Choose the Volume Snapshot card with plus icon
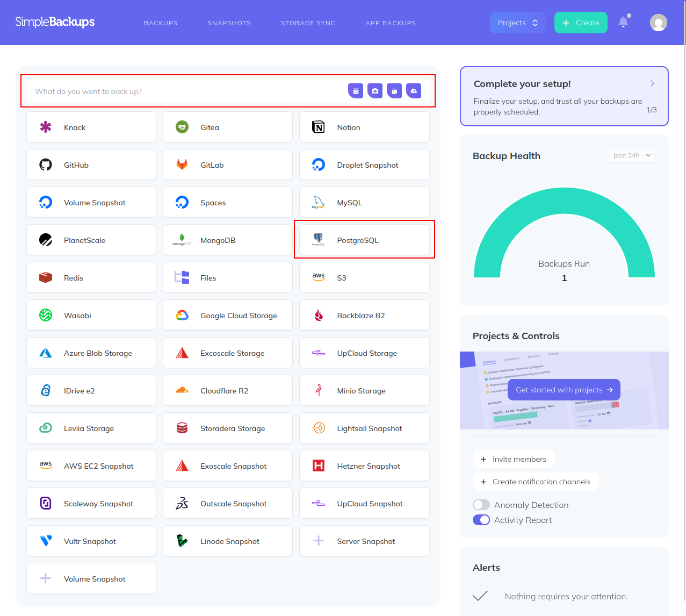Viewport: 686px width, 616px height. tap(91, 579)
